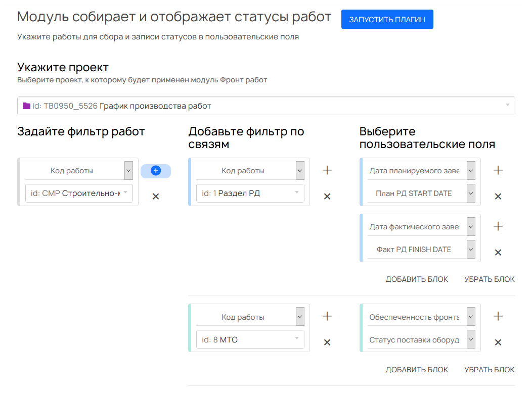Open Дата фактического заве dropdown
Screen dimensions: 532x395
pyautogui.click(x=471, y=227)
